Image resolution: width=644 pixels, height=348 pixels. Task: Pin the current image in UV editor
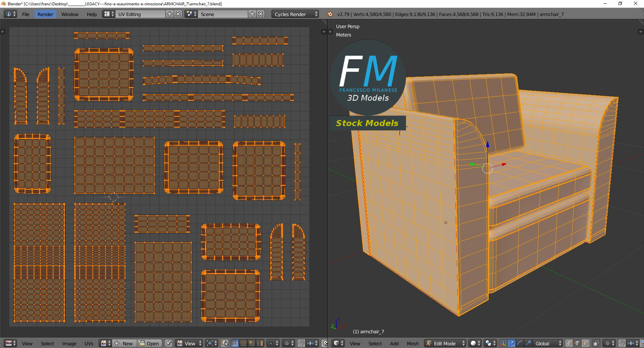168,343
